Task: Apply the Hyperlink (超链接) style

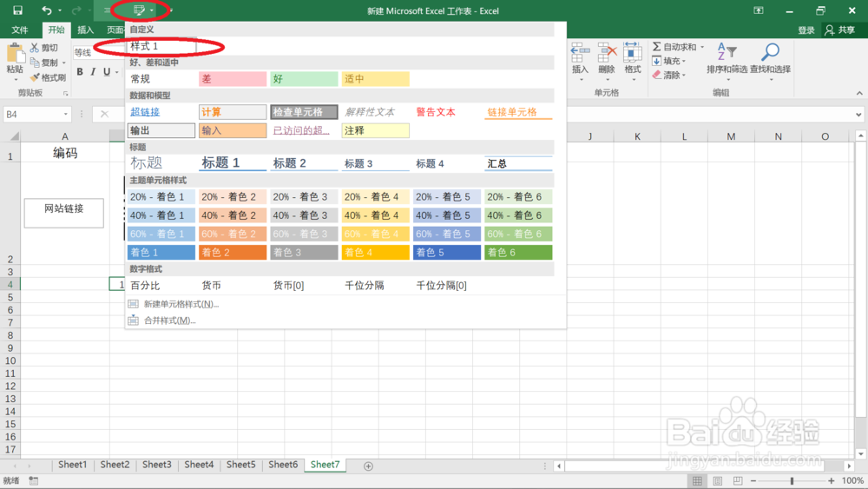Action: point(161,112)
